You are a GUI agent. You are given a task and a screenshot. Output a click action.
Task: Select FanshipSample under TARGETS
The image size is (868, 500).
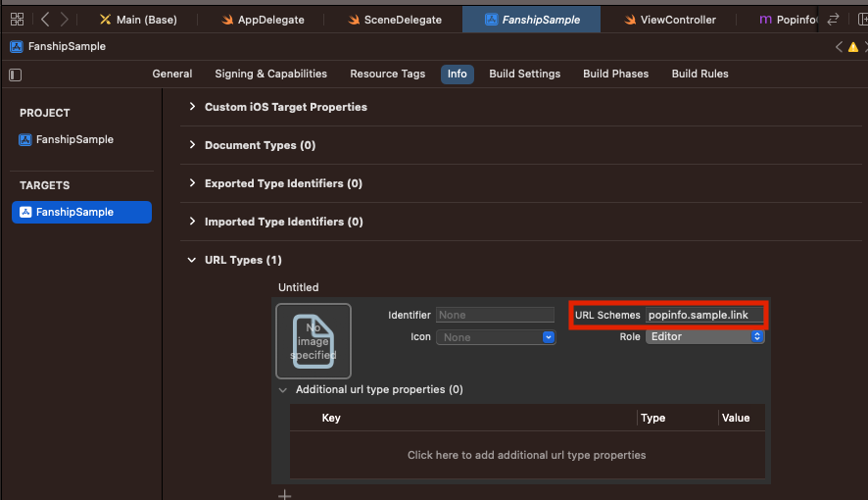tap(81, 212)
